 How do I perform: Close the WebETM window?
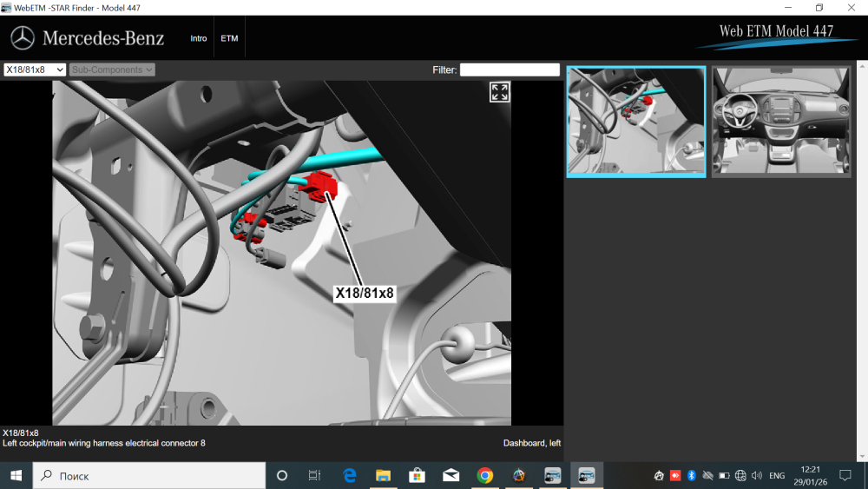[x=852, y=8]
